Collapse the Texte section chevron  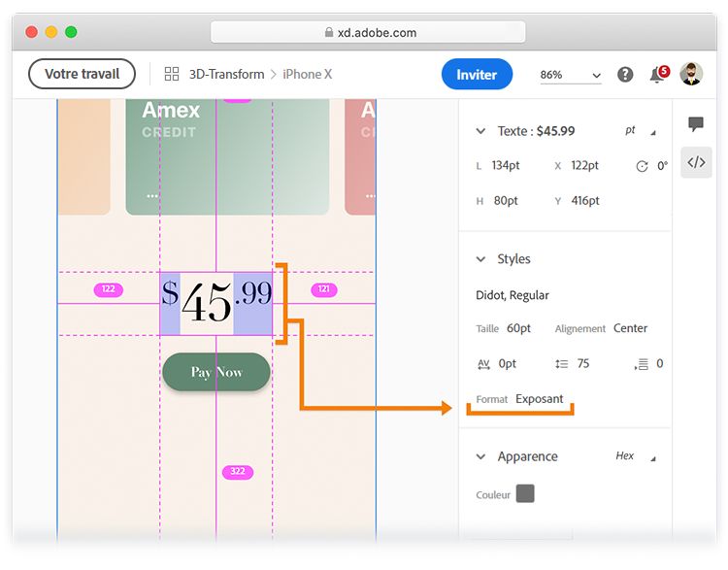point(480,131)
